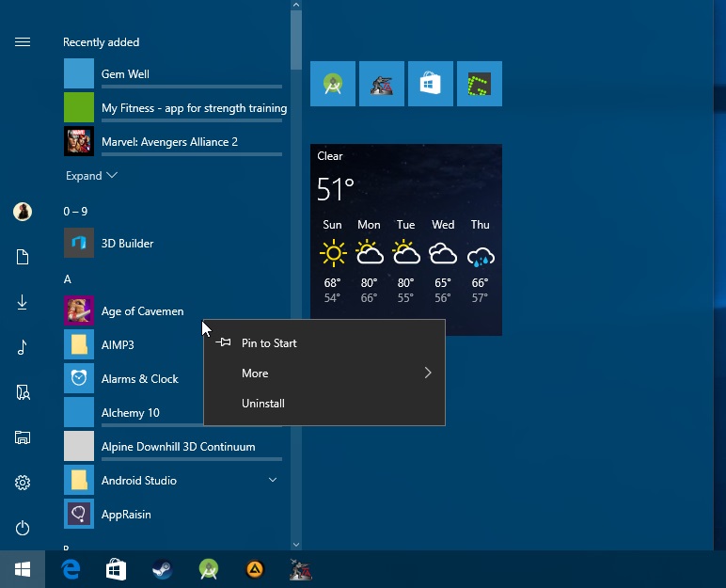Click My Fitness app entry
Image resolution: width=726 pixels, height=588 pixels.
click(x=175, y=107)
